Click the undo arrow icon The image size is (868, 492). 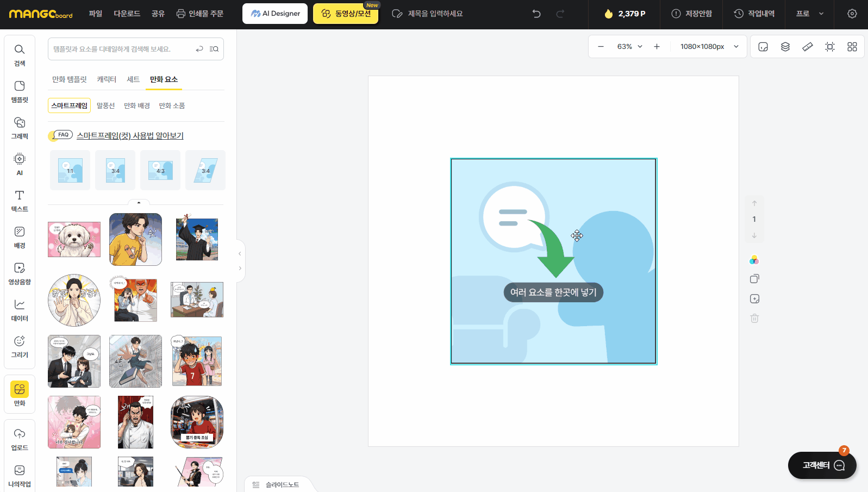[536, 14]
